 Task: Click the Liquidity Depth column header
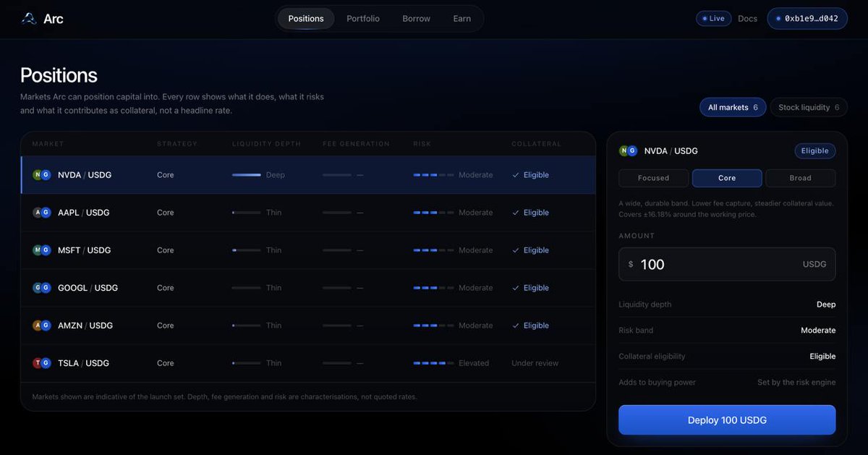267,144
